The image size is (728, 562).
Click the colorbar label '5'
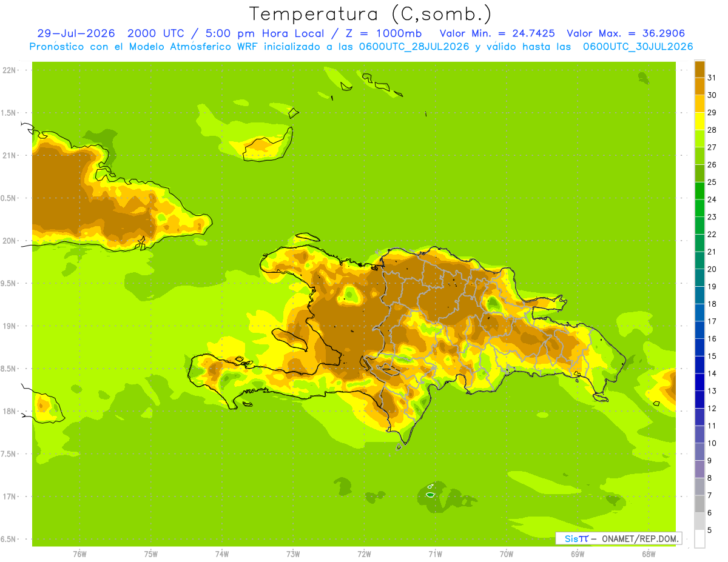pos(710,530)
